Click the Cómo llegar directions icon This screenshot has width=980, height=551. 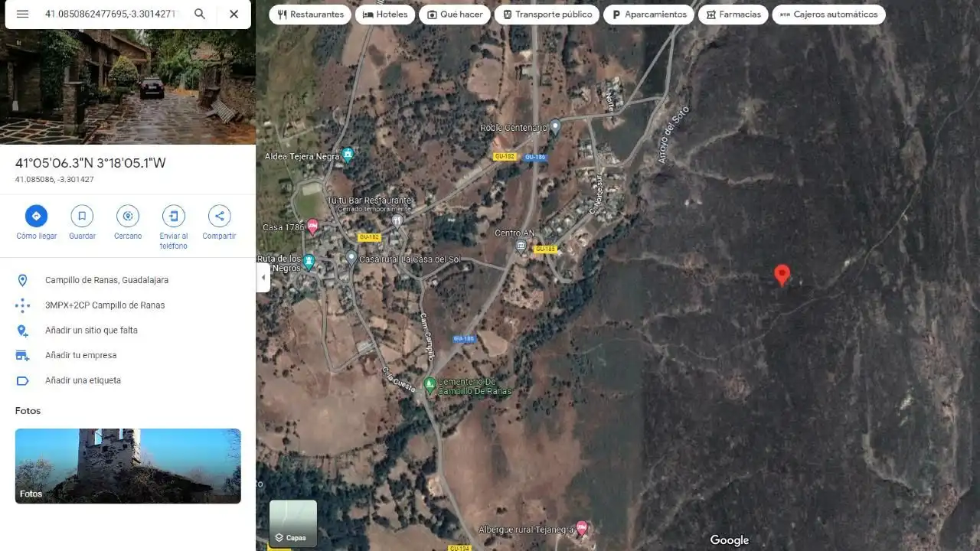click(36, 216)
